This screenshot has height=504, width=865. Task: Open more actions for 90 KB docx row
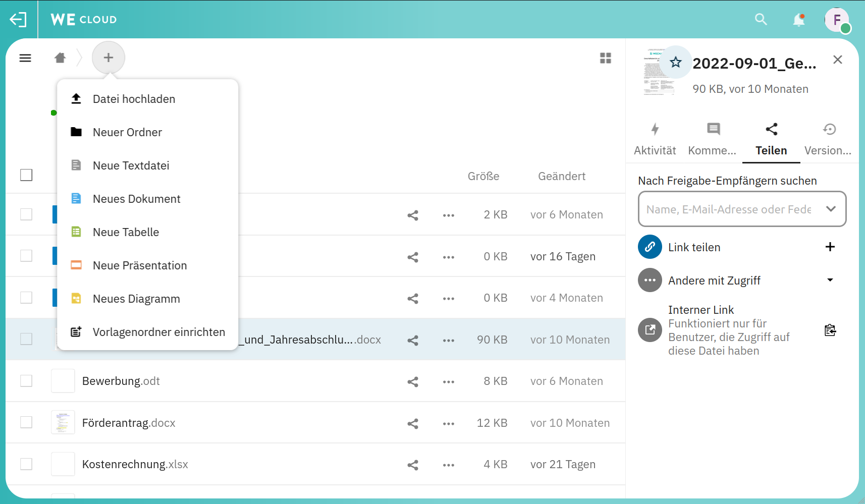click(x=449, y=341)
